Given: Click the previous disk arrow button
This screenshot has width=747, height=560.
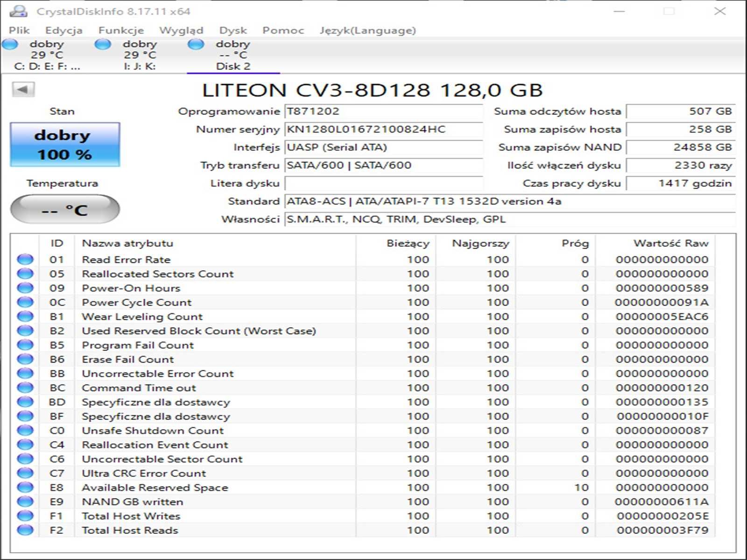Looking at the screenshot, I should 23,89.
